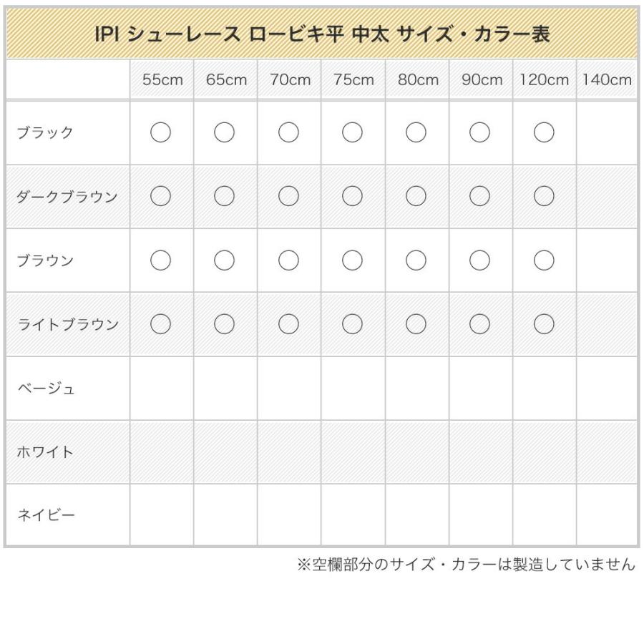Select the ブラウン 80cm circle mark
Screen dimensions: 644x644
click(x=416, y=260)
